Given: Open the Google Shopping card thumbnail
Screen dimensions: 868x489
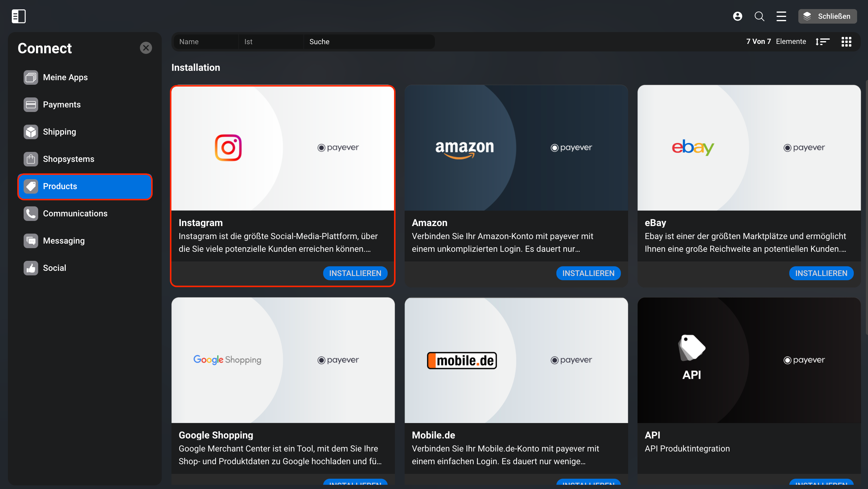Looking at the screenshot, I should pos(283,360).
